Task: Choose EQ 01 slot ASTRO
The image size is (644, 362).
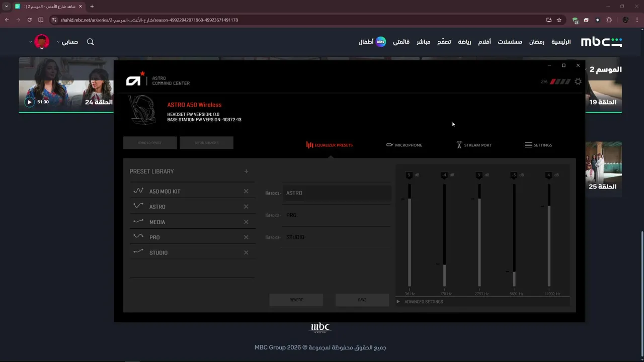Action: click(x=337, y=193)
